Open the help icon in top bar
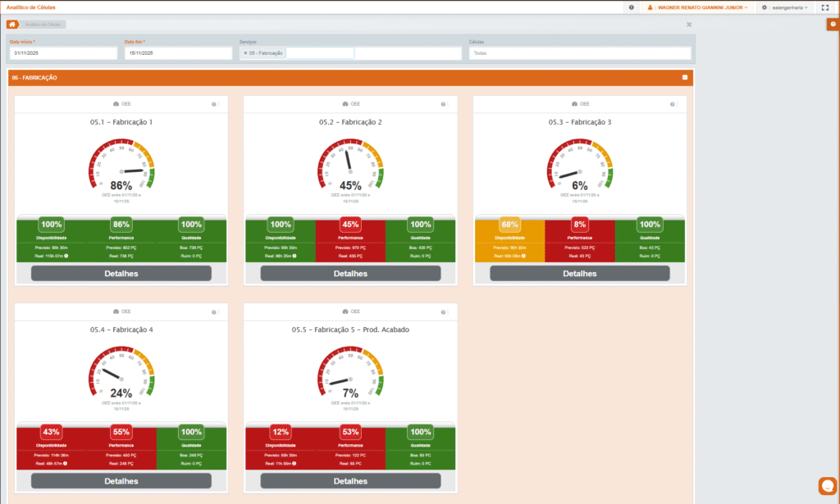The image size is (840, 504). click(x=631, y=7)
